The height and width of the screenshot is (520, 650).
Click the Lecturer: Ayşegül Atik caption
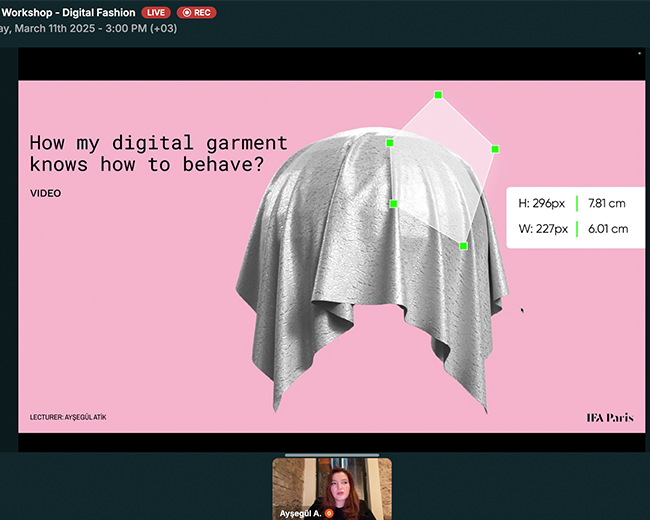[67, 416]
